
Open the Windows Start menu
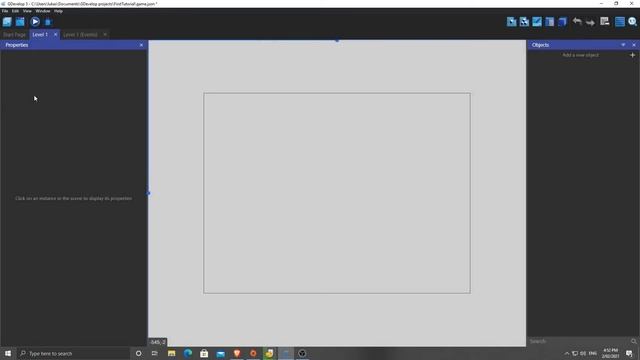8,353
